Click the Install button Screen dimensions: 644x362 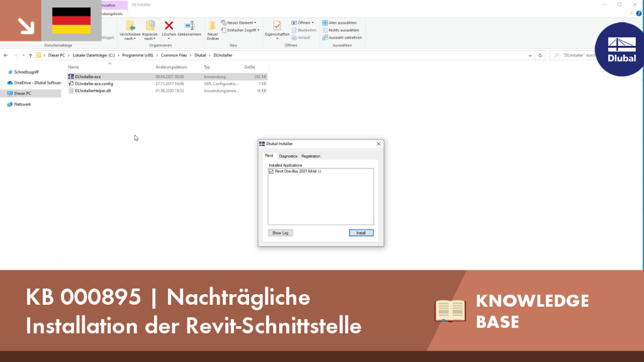point(361,233)
